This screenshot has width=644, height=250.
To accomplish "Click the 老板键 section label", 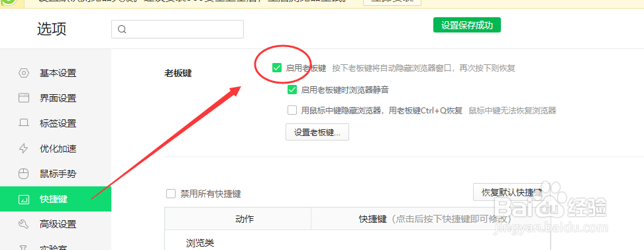I will pyautogui.click(x=178, y=73).
